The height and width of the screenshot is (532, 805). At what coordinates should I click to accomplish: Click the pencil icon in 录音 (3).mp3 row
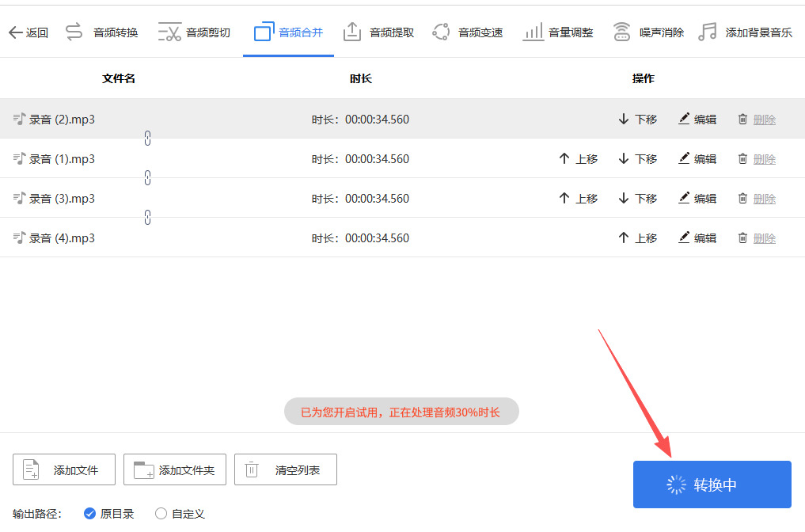tap(684, 198)
